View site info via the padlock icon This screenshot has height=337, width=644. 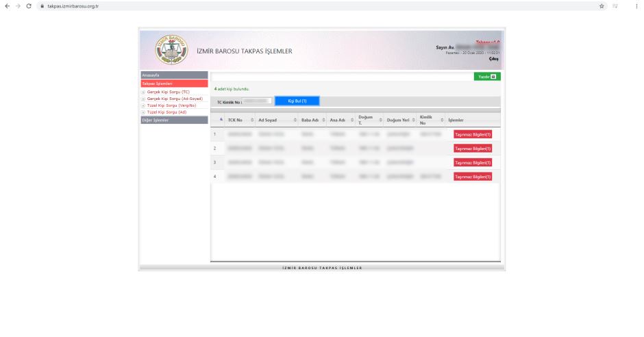pyautogui.click(x=42, y=6)
